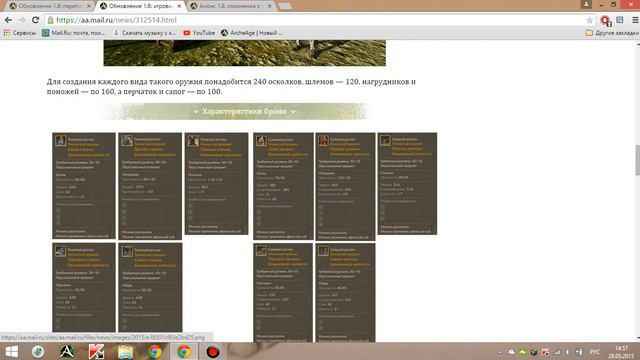The image size is (640, 360).
Task: Open the heavy gloves tooltip image in bottom row
Action: pyautogui.click(x=84, y=287)
